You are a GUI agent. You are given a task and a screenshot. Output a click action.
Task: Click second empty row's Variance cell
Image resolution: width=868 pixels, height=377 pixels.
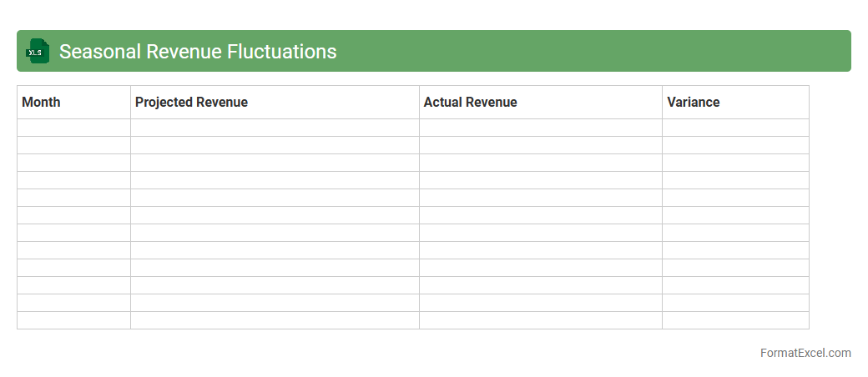coord(735,145)
